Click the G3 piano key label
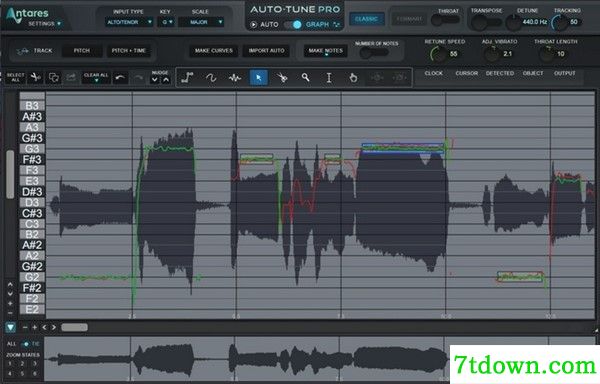The width and height of the screenshot is (600, 384). 32,148
